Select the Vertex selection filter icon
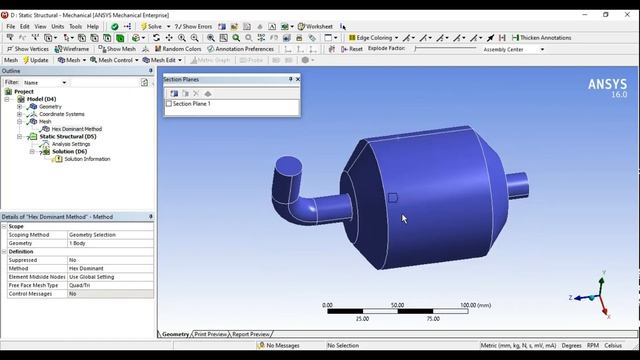640x360 pixels. click(x=82, y=38)
